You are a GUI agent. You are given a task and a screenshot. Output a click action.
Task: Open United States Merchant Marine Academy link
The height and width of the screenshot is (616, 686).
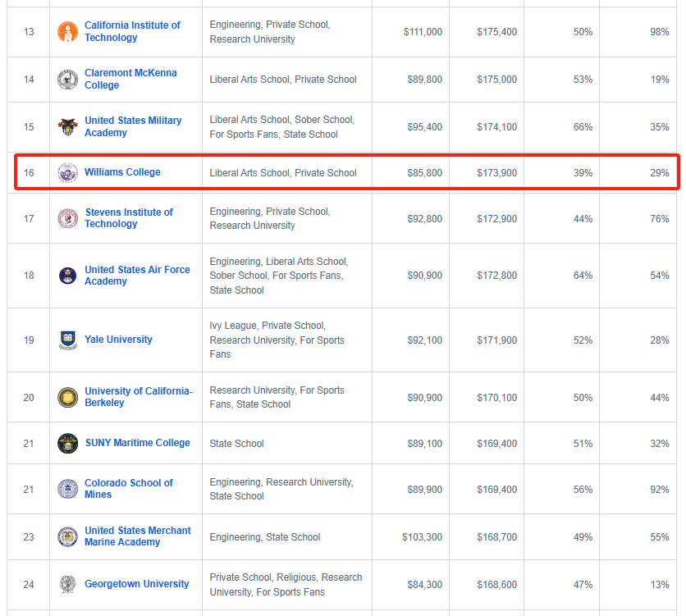(x=138, y=536)
